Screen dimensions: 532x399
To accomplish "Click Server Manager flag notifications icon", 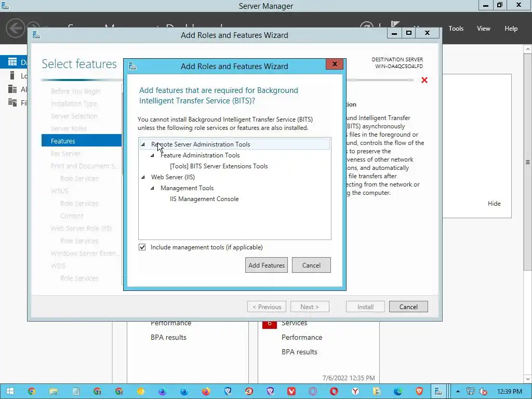I will pos(395,25).
